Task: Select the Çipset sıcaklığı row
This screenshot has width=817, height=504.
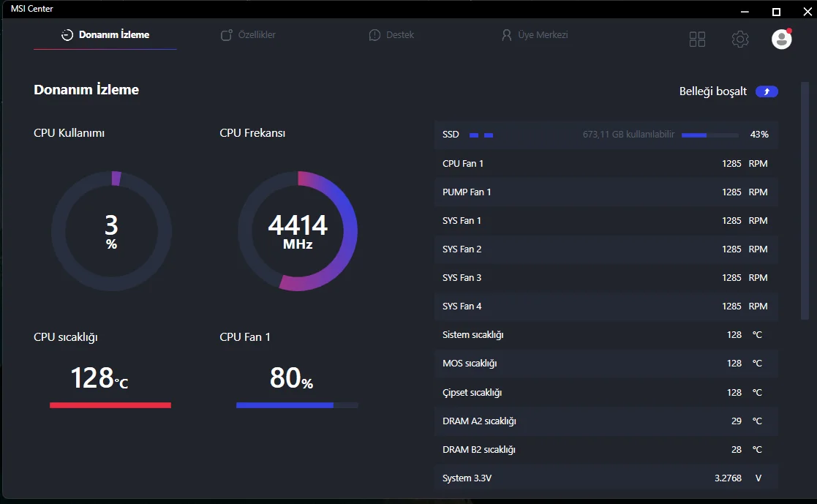Action: tap(606, 393)
